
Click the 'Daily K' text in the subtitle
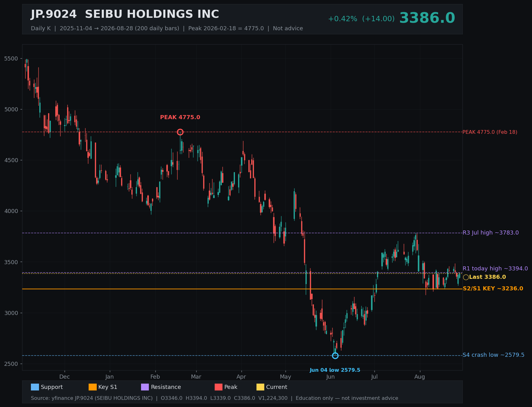pos(41,28)
